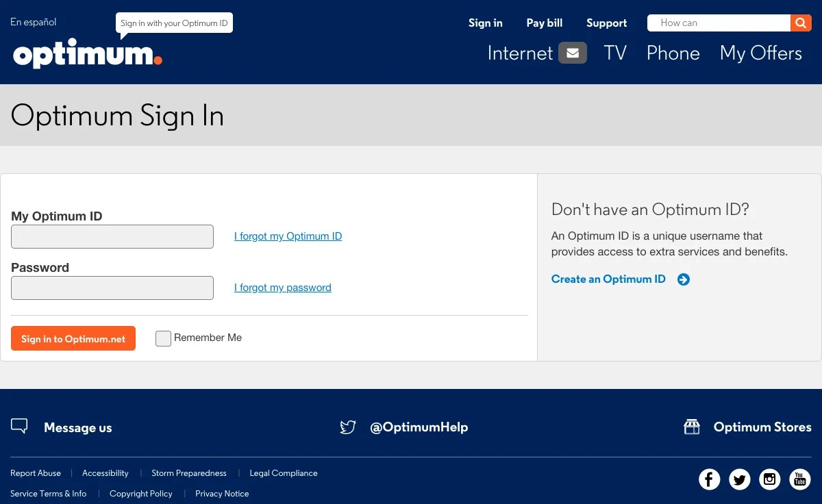Image resolution: width=822 pixels, height=504 pixels.
Task: Click the Instagram icon in the footer
Action: pos(769,479)
